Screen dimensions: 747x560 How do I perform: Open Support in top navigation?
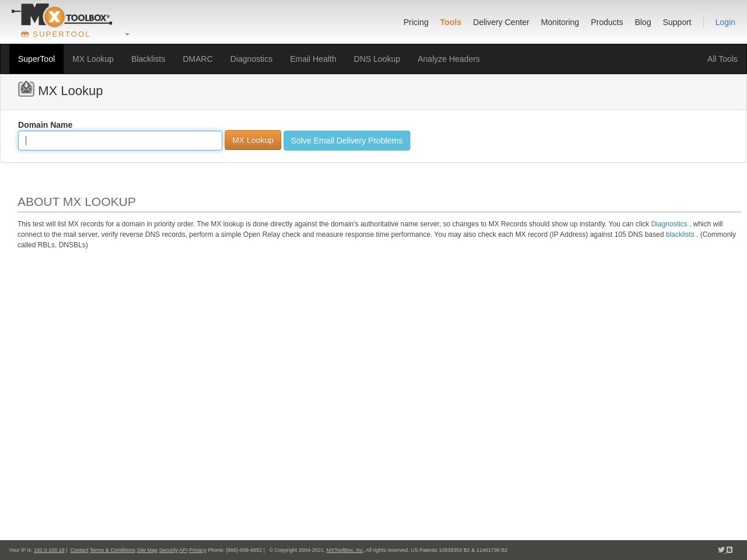[x=677, y=22]
